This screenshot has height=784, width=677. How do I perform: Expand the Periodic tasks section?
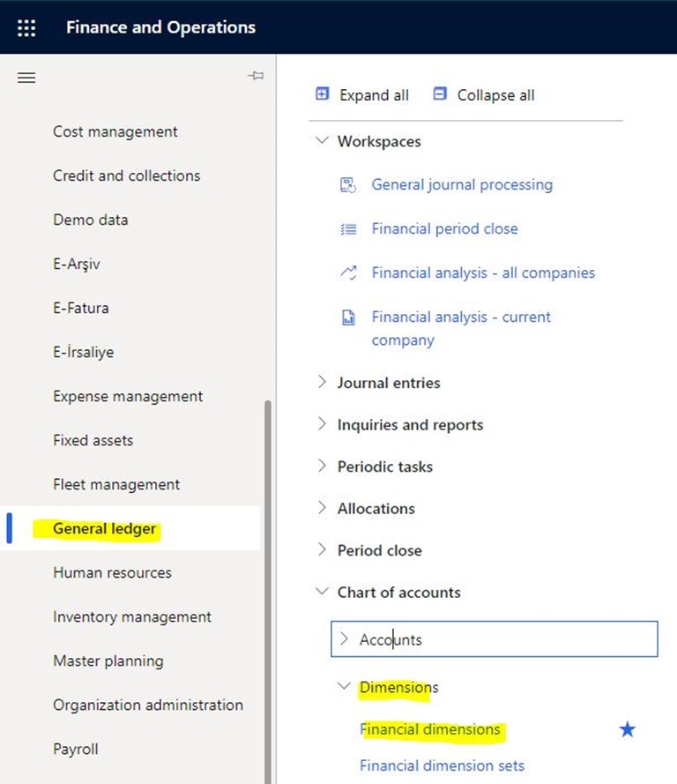322,467
